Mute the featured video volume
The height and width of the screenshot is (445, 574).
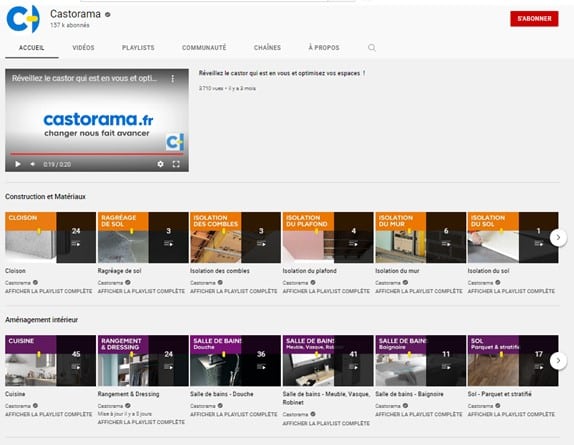(33, 164)
